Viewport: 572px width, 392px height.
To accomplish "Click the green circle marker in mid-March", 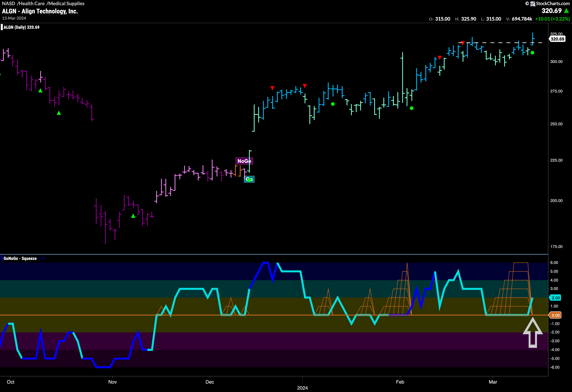I will point(532,53).
